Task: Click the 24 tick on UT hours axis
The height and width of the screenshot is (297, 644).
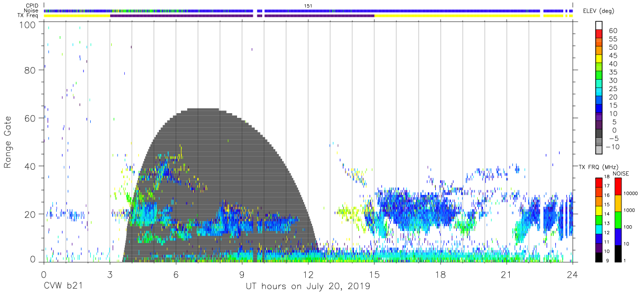Action: coord(573,274)
